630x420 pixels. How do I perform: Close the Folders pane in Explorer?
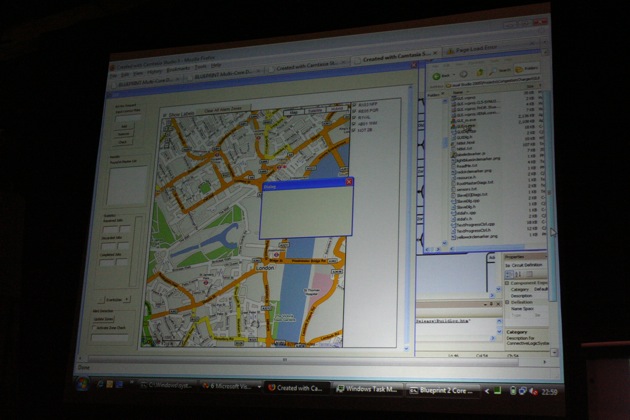click(443, 94)
